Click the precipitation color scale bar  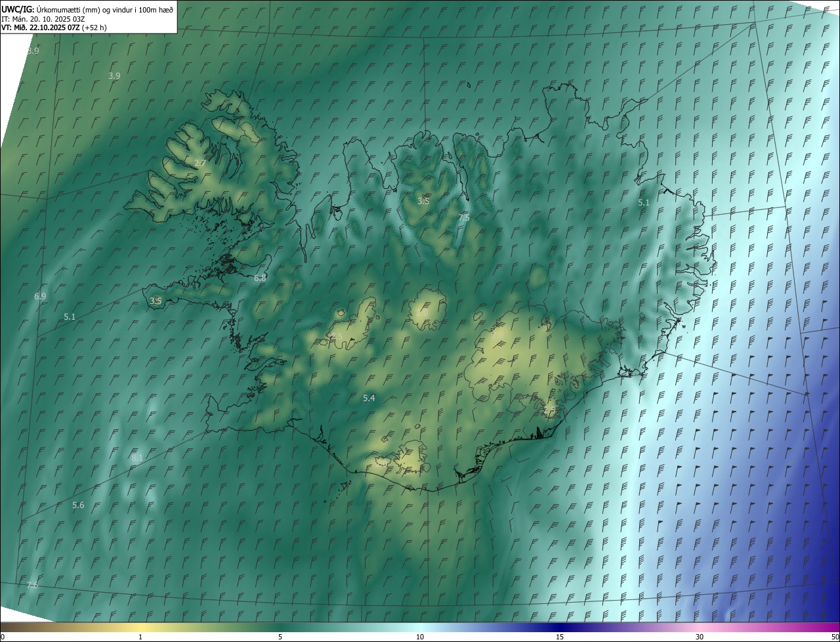(x=420, y=628)
